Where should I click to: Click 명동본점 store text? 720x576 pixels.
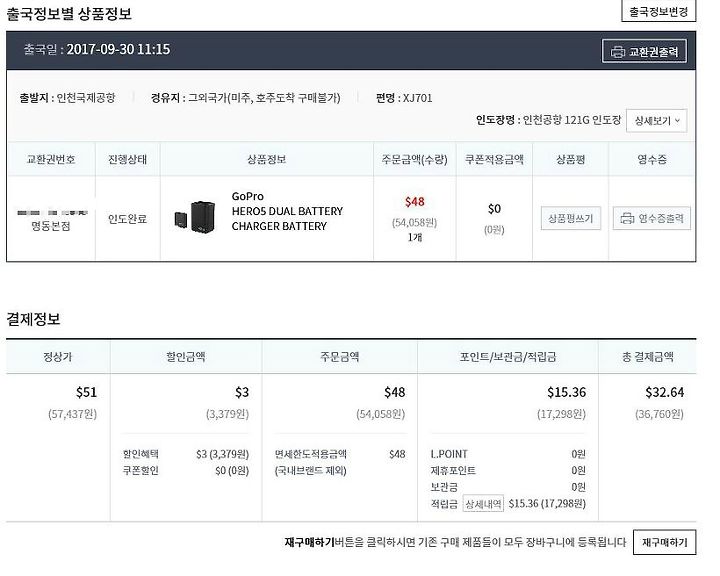(51, 226)
